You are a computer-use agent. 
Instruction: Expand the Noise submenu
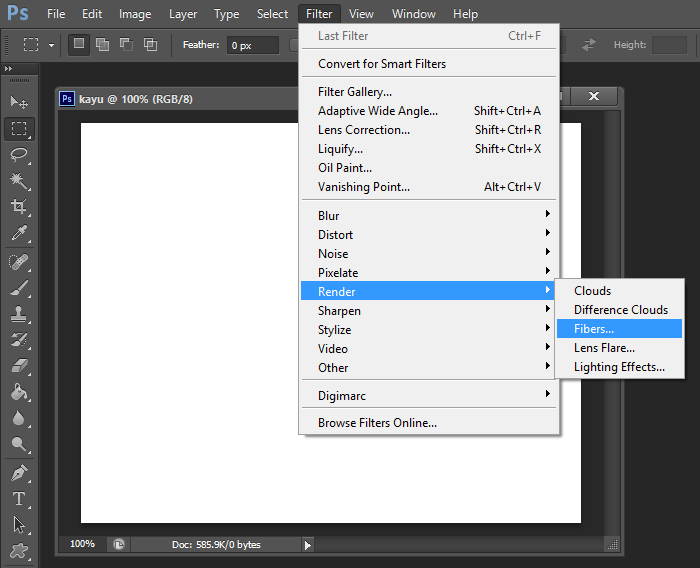[429, 253]
